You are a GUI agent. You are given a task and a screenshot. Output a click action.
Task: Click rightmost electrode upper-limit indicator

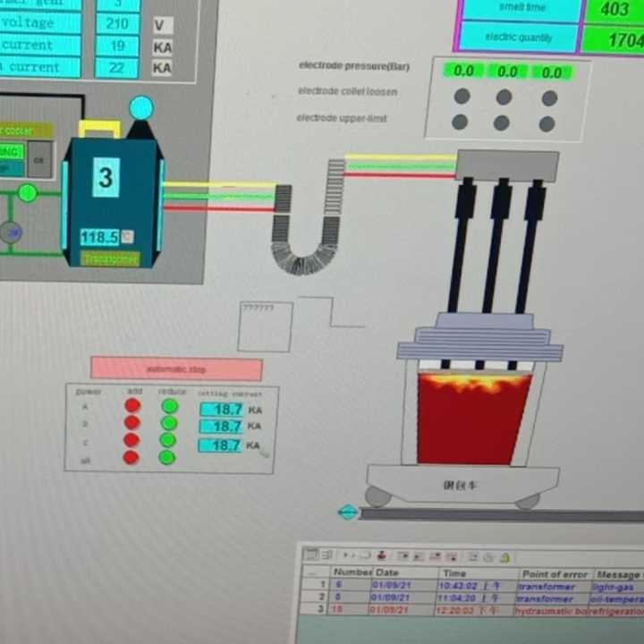[547, 124]
